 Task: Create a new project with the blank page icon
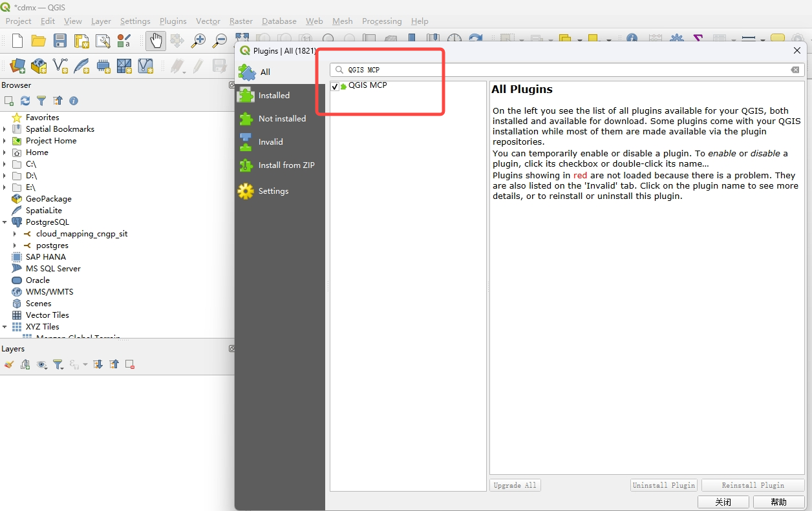[x=17, y=41]
